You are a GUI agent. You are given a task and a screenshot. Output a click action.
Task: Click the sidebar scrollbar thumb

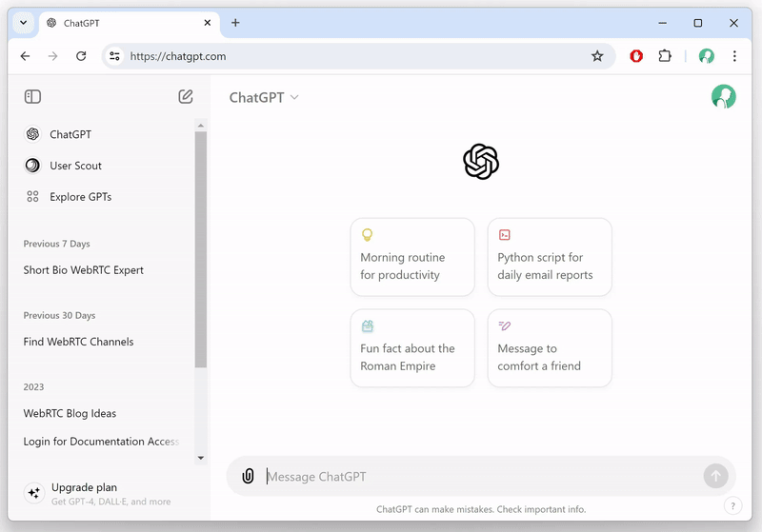click(201, 249)
